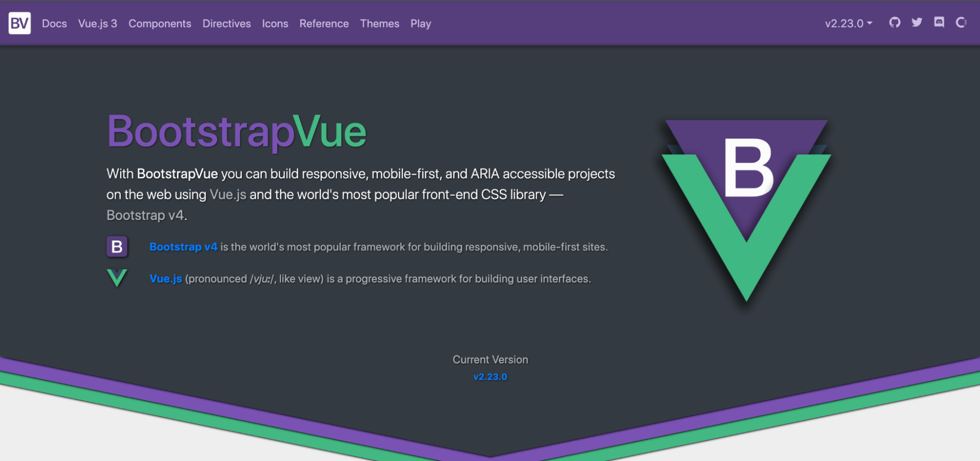The height and width of the screenshot is (461, 980).
Task: Open the Play playground link
Action: [x=421, y=24]
